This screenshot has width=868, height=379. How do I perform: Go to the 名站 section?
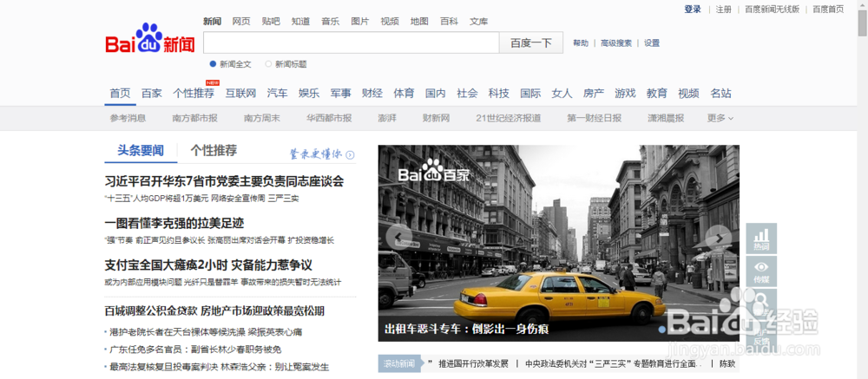(x=720, y=94)
